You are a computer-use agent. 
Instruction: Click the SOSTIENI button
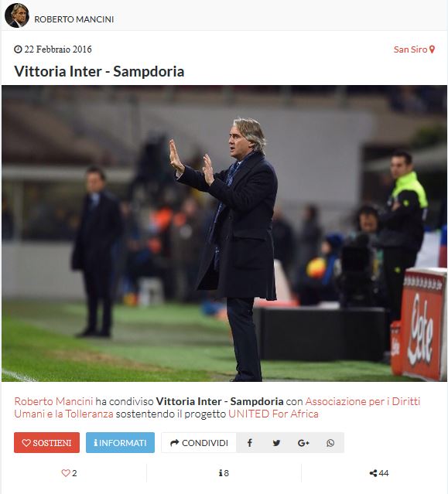click(46, 443)
